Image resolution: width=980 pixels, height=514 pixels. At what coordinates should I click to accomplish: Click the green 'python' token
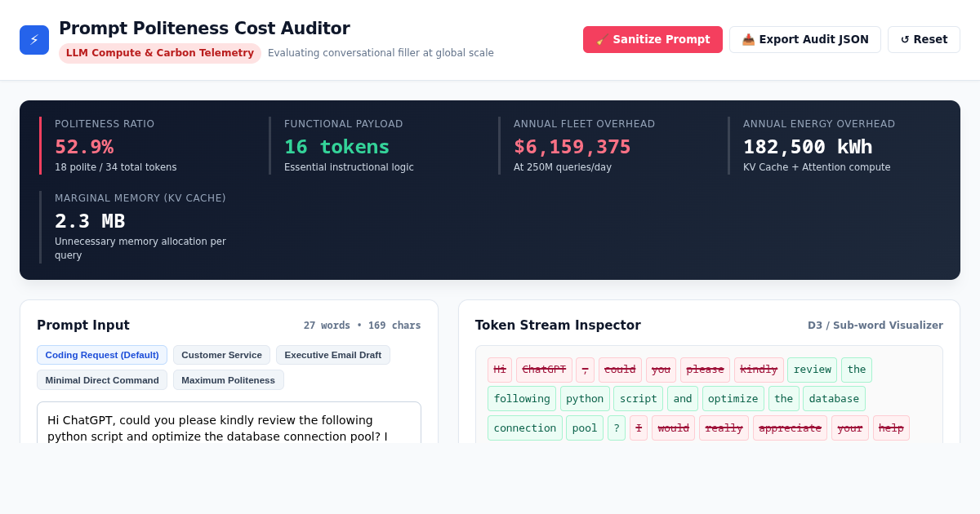(585, 399)
